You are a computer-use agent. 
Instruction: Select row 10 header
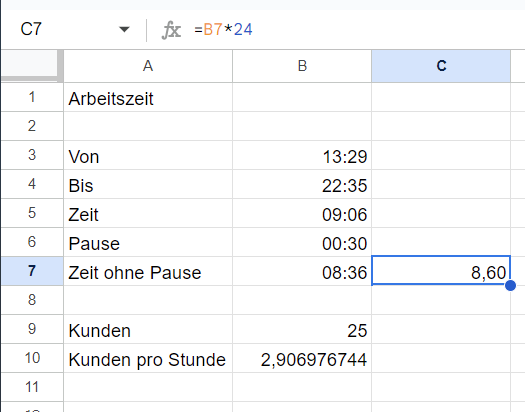32,358
